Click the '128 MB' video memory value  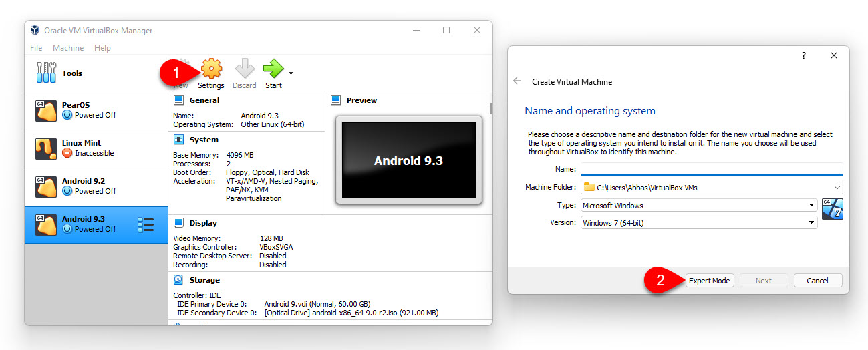click(x=271, y=238)
